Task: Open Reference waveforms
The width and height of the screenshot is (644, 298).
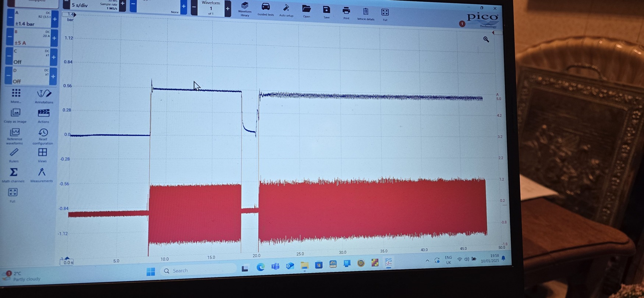Action: click(15, 136)
